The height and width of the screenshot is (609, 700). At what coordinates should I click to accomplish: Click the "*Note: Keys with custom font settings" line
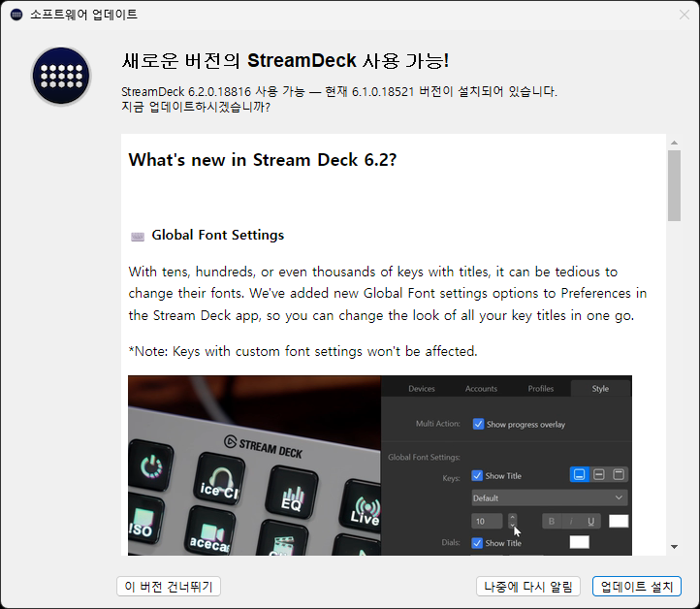302,351
